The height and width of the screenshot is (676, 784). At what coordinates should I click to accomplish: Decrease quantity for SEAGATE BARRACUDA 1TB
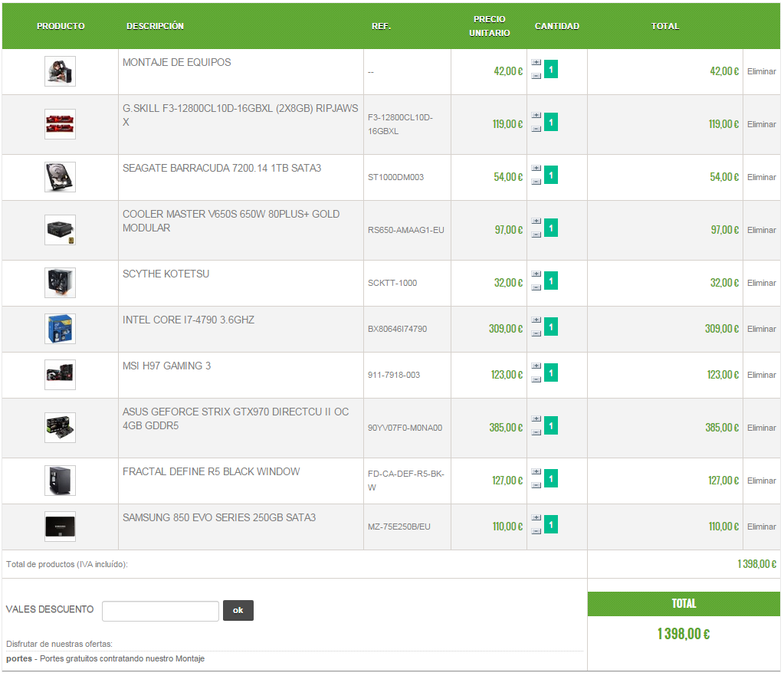[x=536, y=182]
